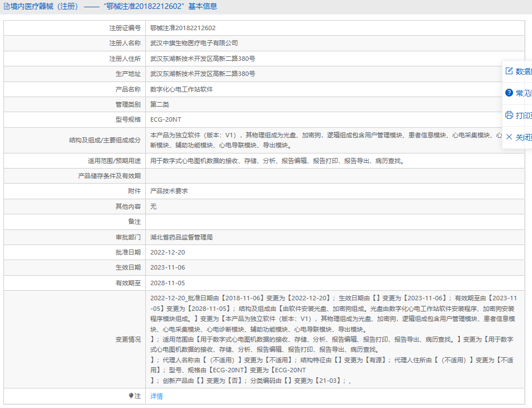Image resolution: width=532 pixels, height=408 pixels.
Task: Click the data edit pencil icon
Action: 509,71
